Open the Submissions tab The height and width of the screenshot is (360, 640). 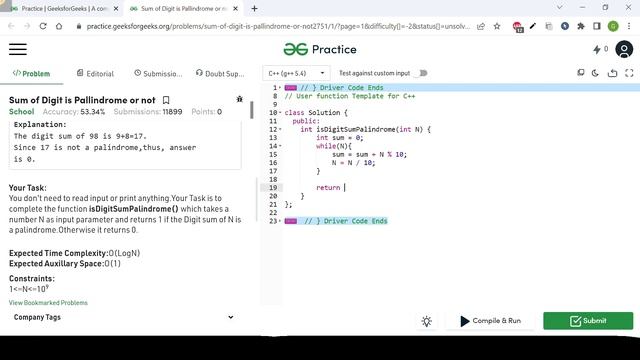click(158, 73)
